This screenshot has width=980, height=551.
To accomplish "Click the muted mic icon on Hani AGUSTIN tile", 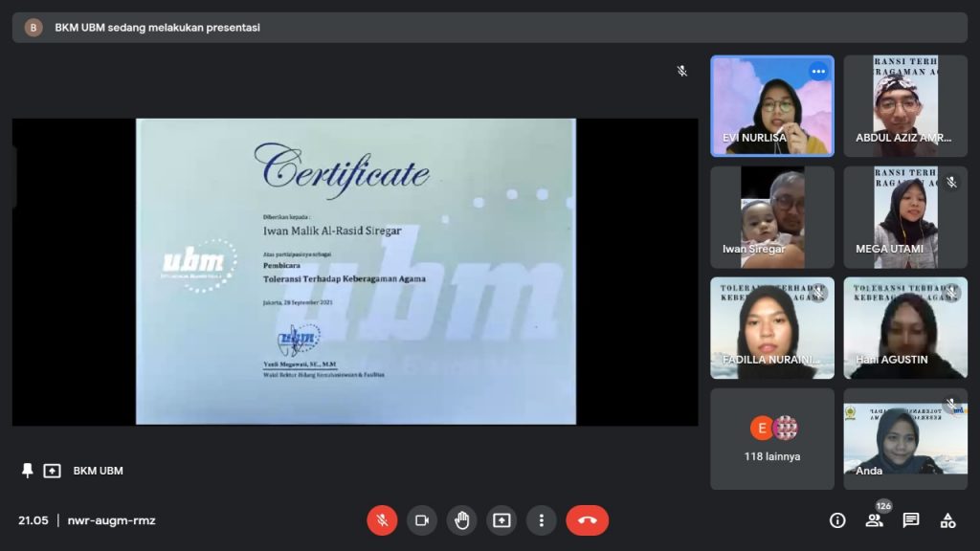I will (951, 293).
